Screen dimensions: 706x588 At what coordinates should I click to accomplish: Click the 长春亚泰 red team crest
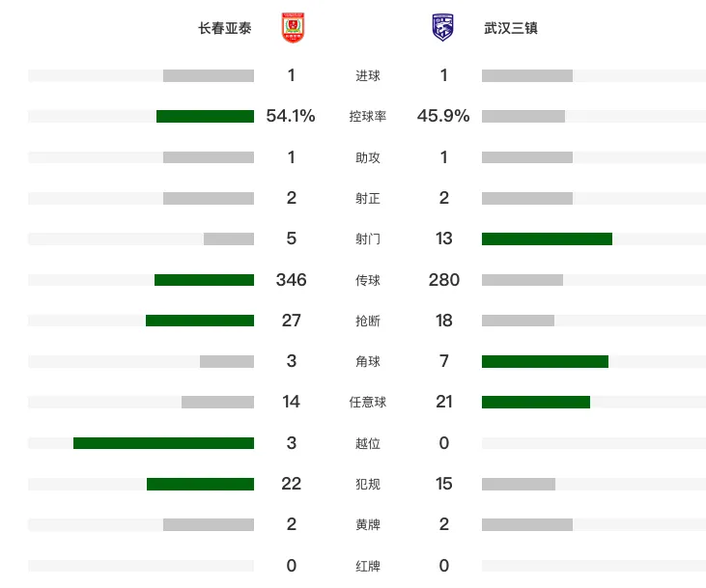point(293,28)
